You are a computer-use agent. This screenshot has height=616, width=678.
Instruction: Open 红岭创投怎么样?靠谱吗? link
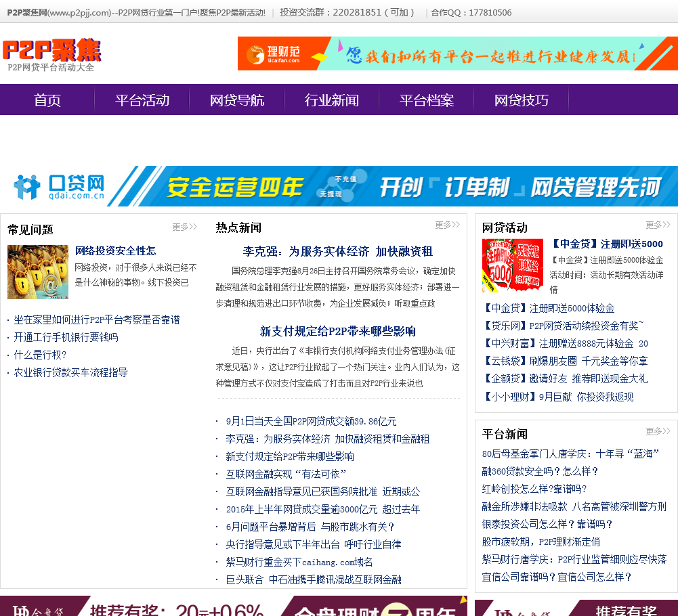coord(534,489)
